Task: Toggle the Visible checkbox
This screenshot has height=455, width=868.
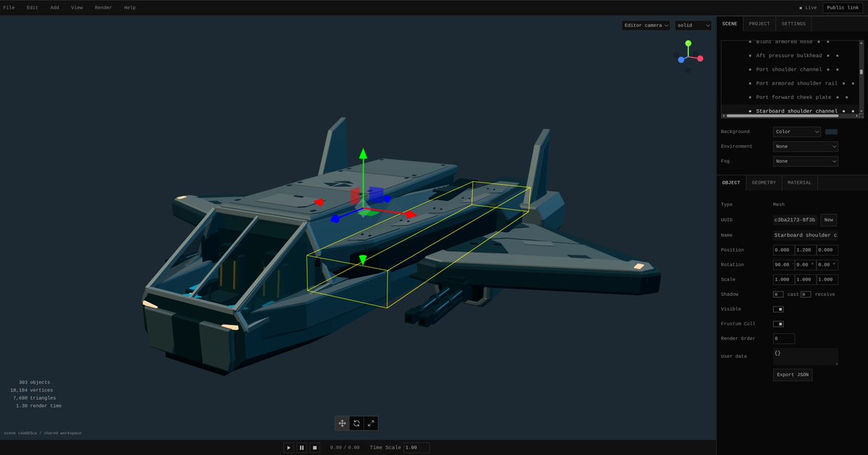Action: point(778,309)
